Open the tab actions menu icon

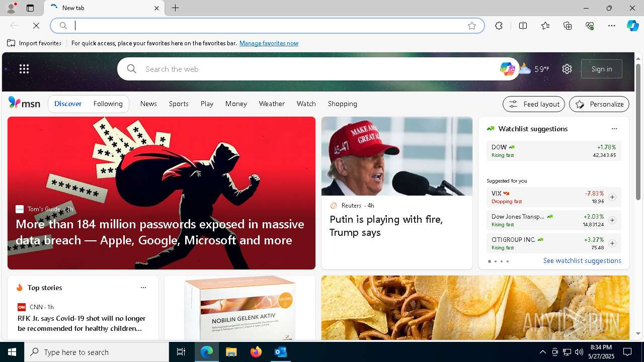pyautogui.click(x=30, y=8)
